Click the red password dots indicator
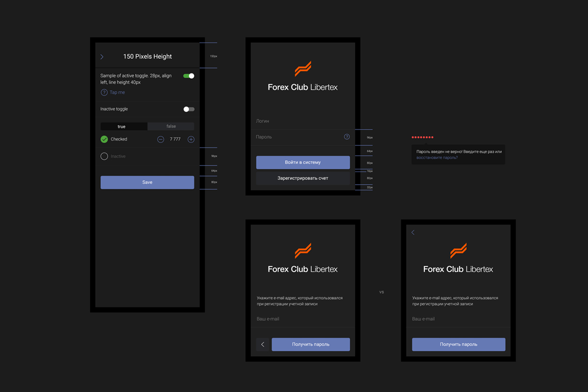 pyautogui.click(x=422, y=137)
